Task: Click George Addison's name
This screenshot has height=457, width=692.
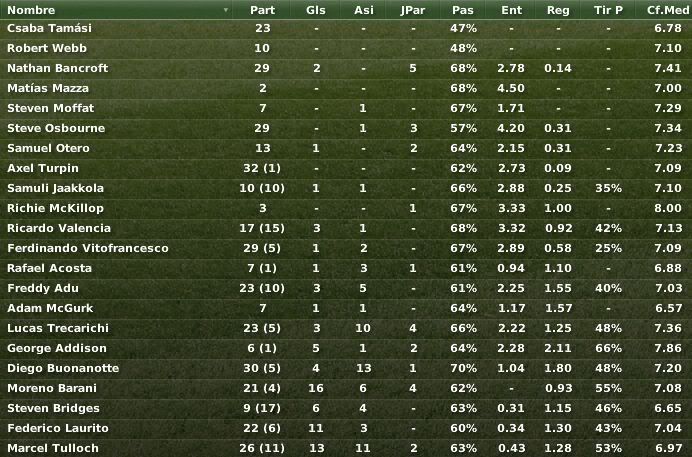Action: click(57, 348)
